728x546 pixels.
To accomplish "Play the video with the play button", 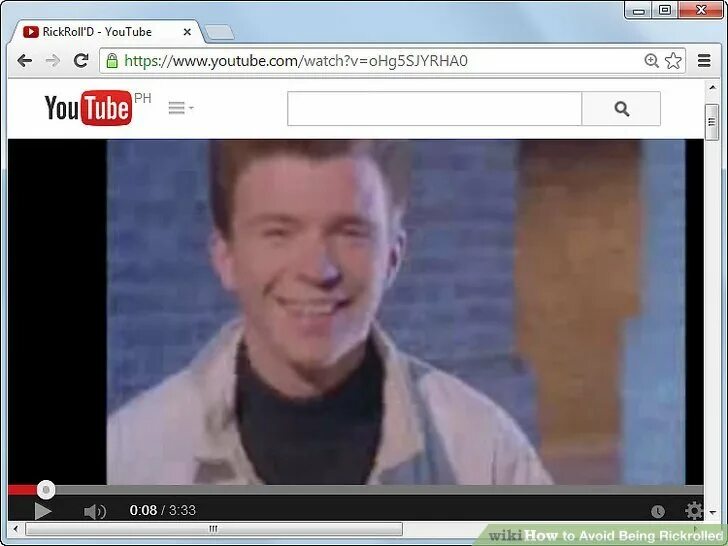I will tap(43, 511).
